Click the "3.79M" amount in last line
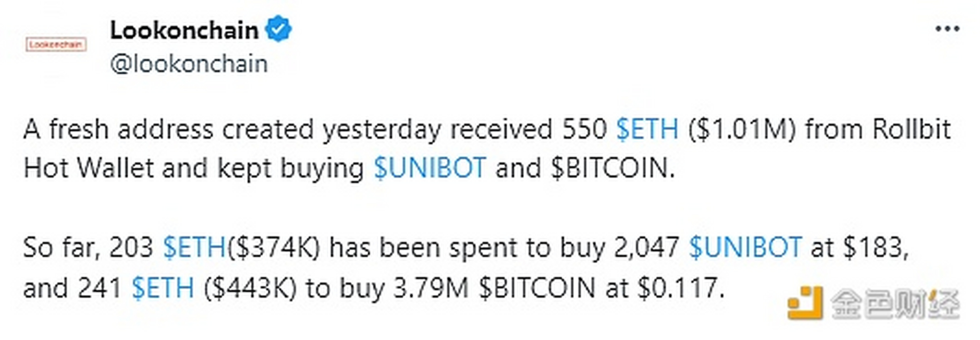This screenshot has width=980, height=340. click(x=431, y=288)
